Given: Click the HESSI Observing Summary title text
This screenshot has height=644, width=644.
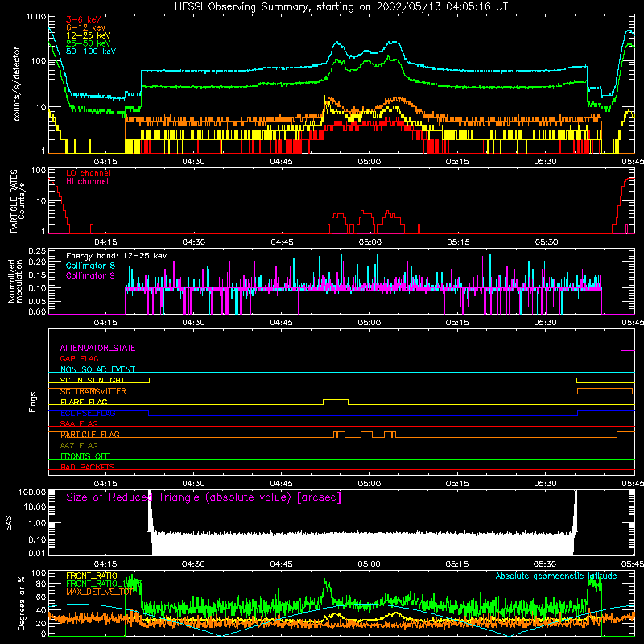Looking at the screenshot, I should (341, 7).
